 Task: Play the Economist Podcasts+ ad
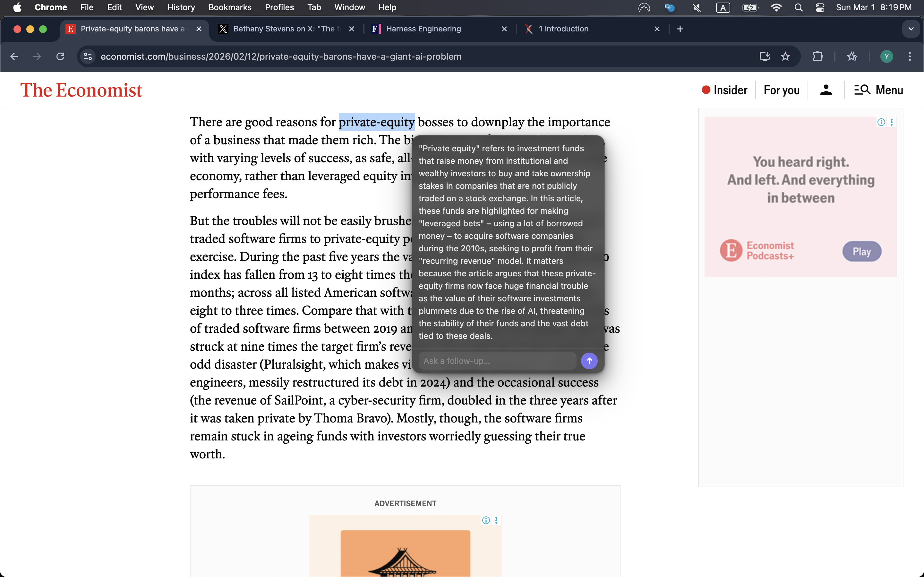(861, 251)
